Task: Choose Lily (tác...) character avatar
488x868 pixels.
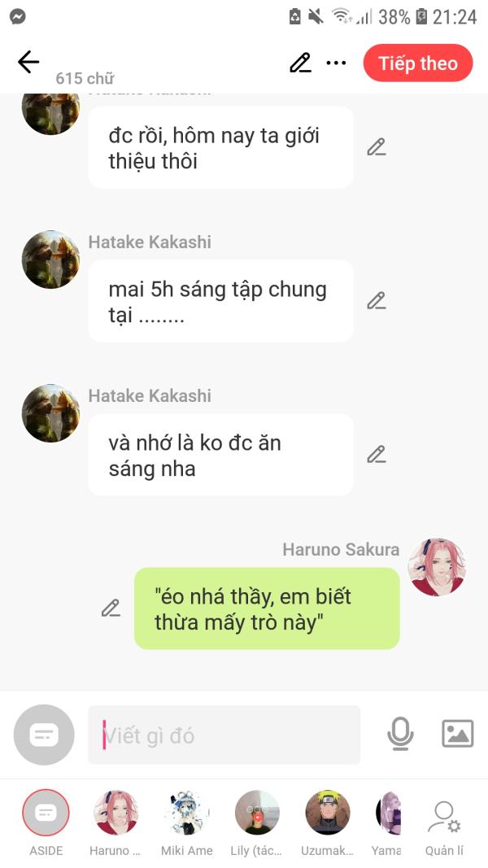Action: 257,822
